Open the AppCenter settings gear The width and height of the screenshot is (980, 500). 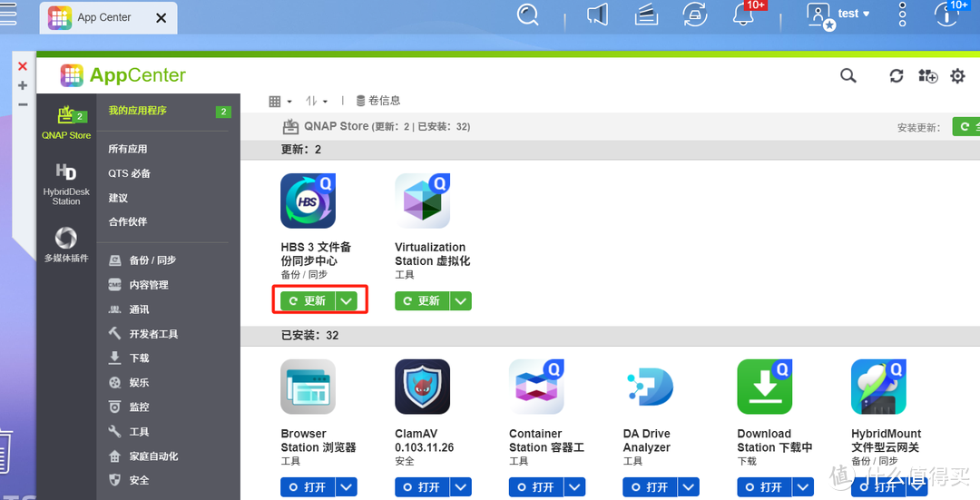tap(957, 75)
